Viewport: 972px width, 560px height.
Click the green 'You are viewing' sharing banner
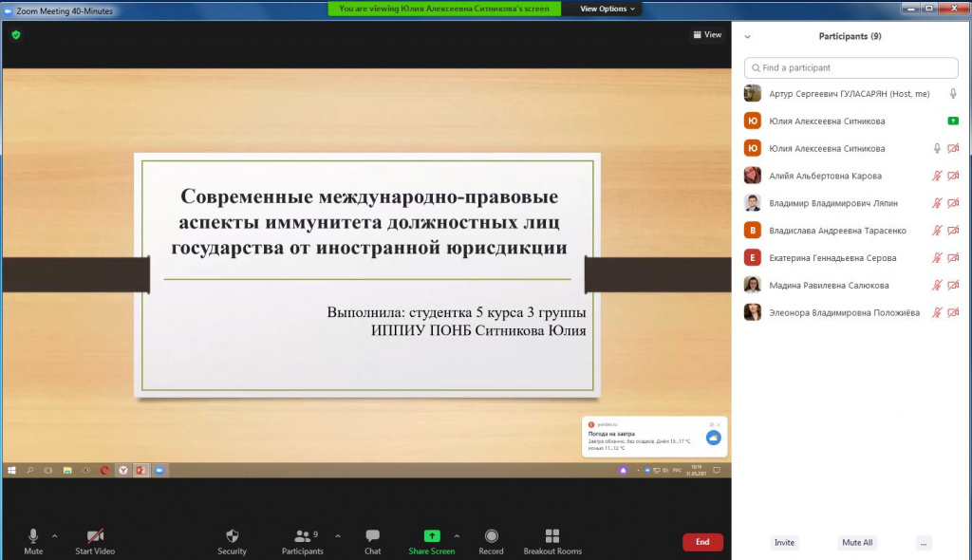click(444, 9)
